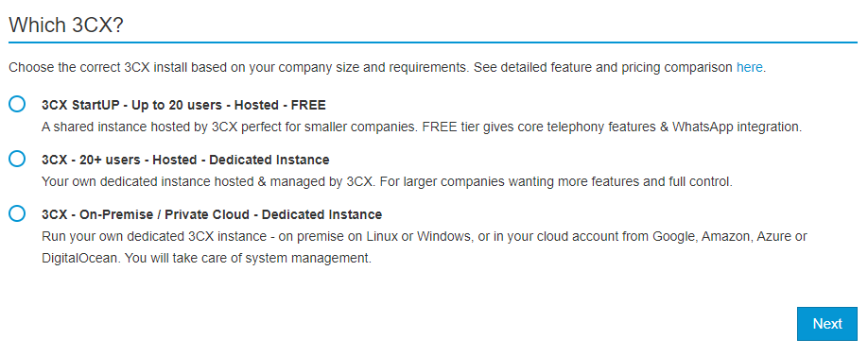Select the 3CX StartUP radio button
This screenshot has height=356, width=868.
(17, 104)
